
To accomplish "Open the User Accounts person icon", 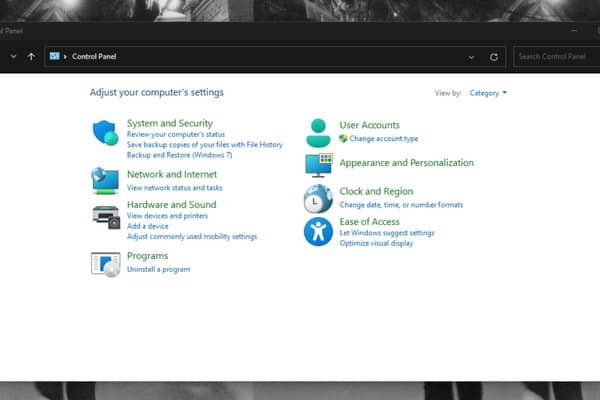I will click(318, 133).
